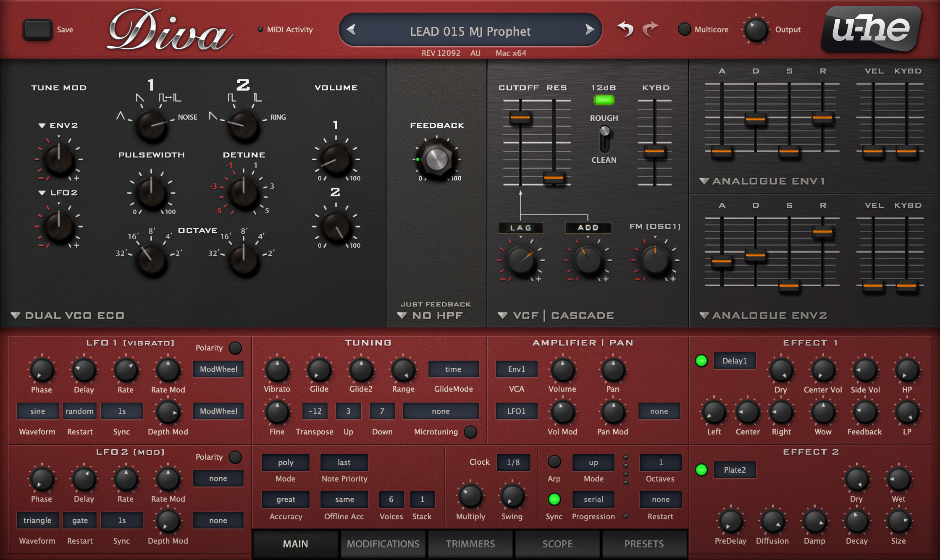This screenshot has width=940, height=560.
Task: Click the Output volume knob
Action: pyautogui.click(x=756, y=30)
